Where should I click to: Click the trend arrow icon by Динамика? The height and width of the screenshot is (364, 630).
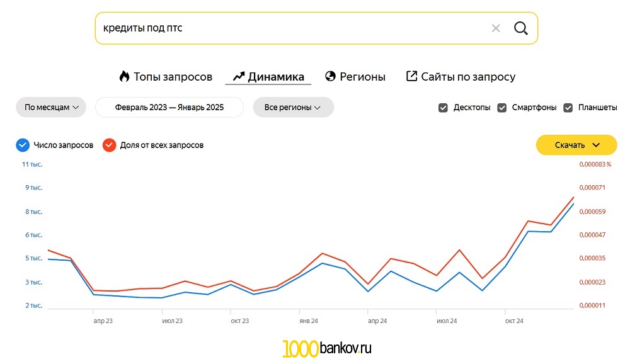(238, 77)
